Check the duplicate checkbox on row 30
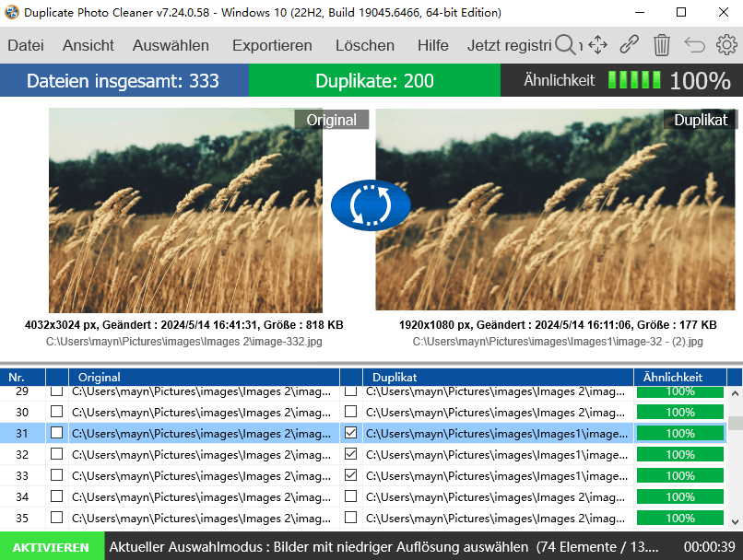Viewport: 743px width, 560px height. pyautogui.click(x=350, y=412)
